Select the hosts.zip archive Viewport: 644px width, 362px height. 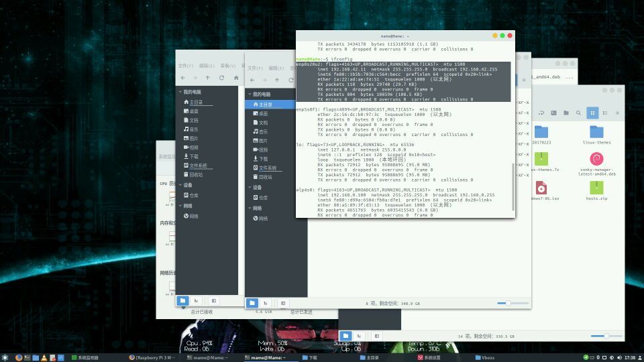click(596, 191)
